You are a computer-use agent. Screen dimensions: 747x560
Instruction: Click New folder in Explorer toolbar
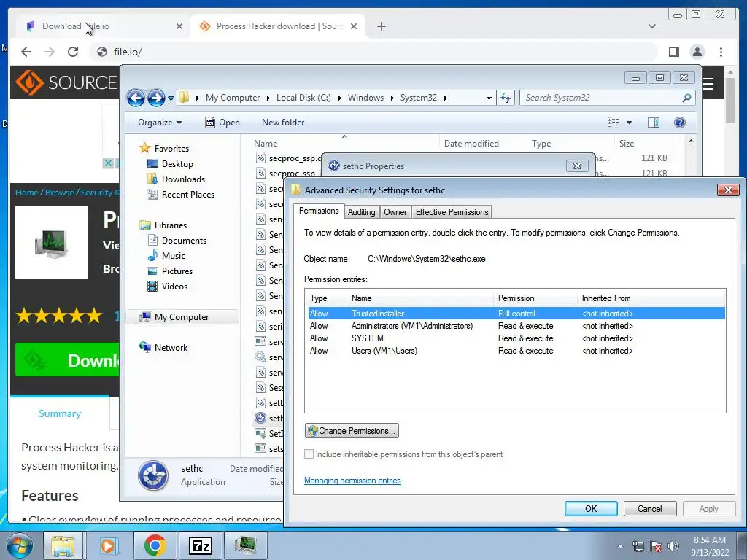click(x=283, y=122)
